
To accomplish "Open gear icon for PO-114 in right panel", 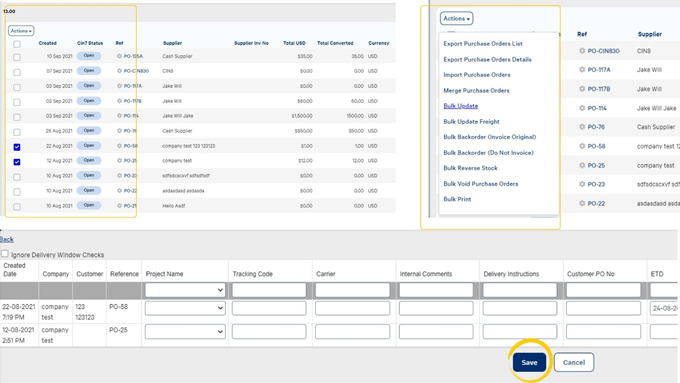I will 582,108.
